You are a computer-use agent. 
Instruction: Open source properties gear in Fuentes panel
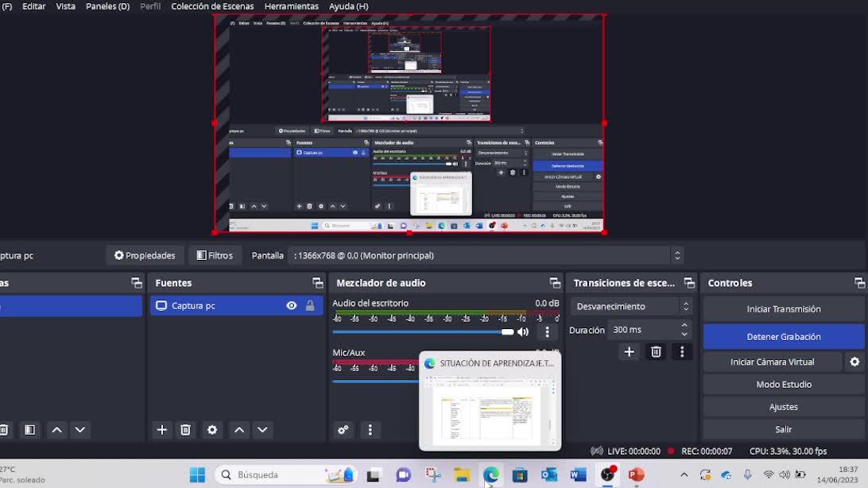pos(212,430)
